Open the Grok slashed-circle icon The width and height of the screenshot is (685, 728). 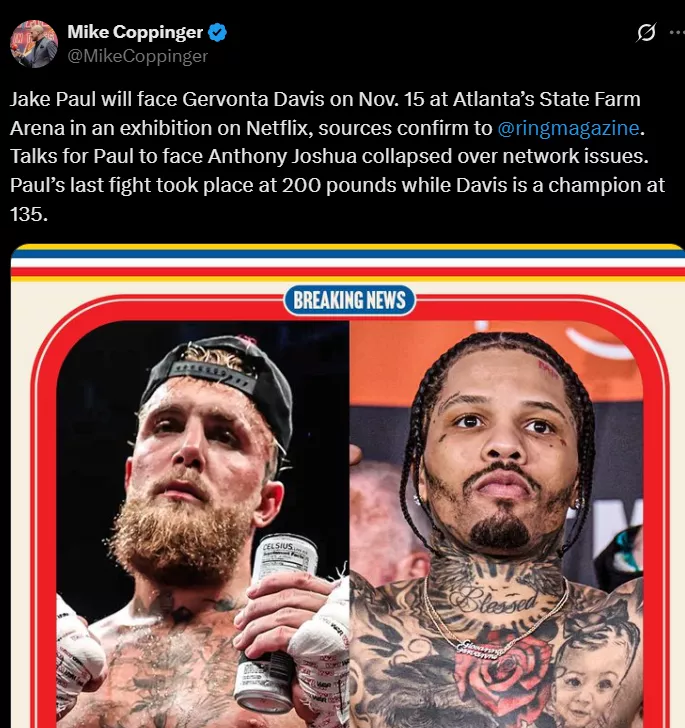click(646, 32)
